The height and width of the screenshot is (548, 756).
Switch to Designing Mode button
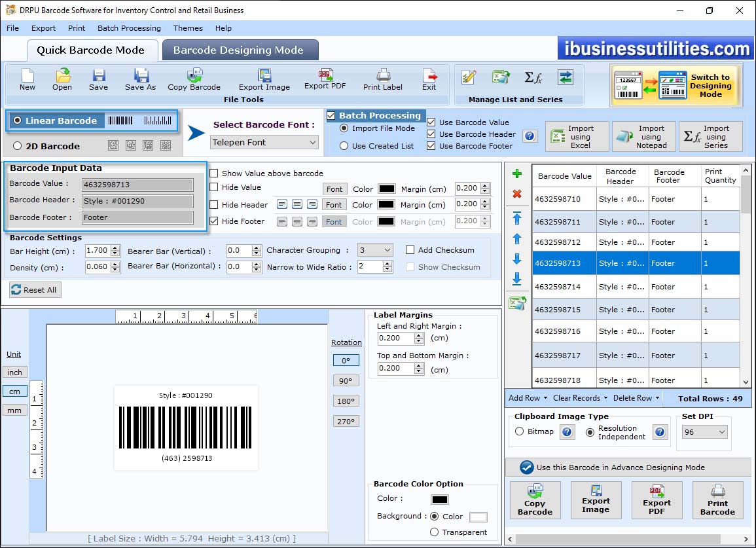point(675,85)
